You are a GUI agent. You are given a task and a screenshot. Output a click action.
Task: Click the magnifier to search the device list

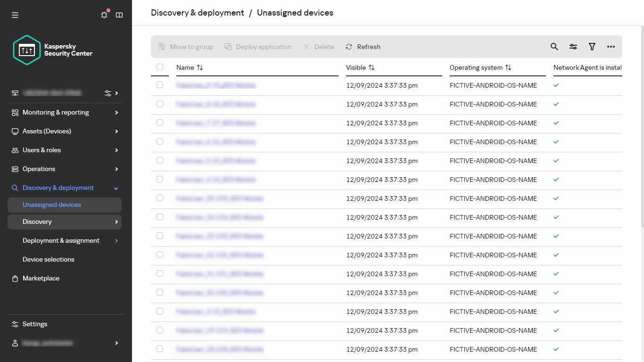(x=554, y=47)
